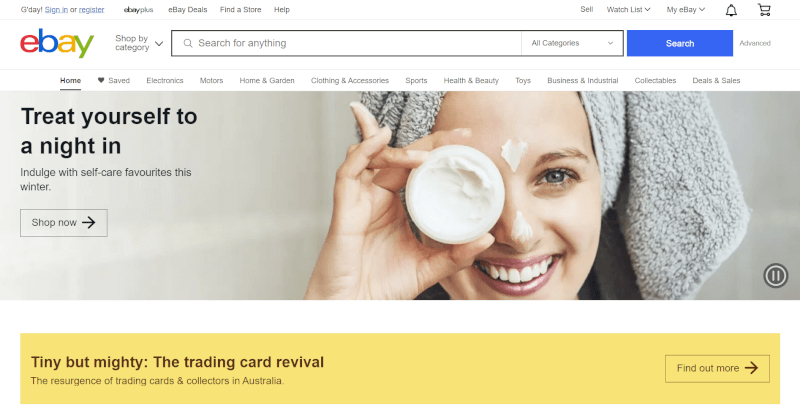The height and width of the screenshot is (418, 800).
Task: Click the arrow in Find out more button
Action: (751, 368)
